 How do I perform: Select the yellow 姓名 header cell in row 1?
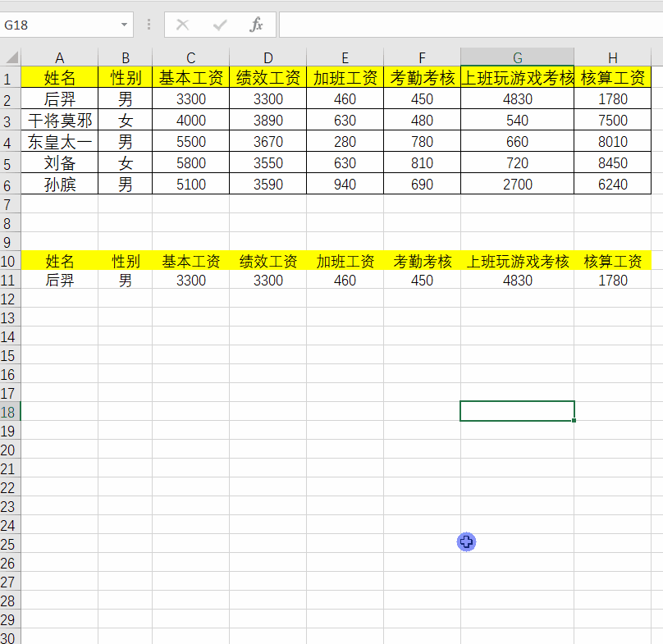(59, 78)
